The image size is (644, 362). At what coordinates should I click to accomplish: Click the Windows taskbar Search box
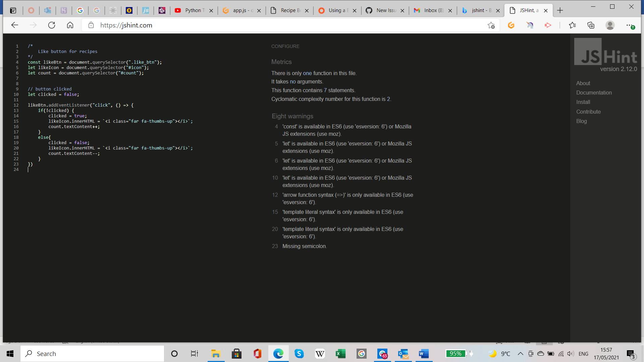click(x=92, y=354)
